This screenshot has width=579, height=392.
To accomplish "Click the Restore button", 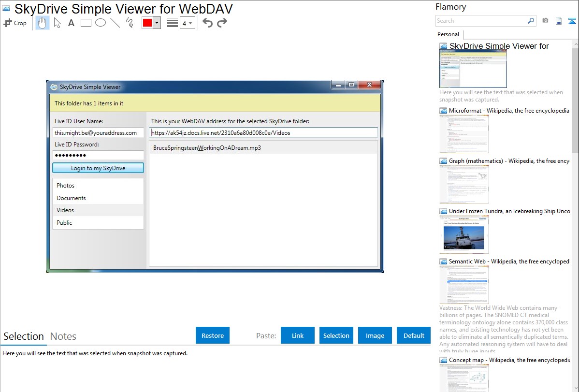I will coord(213,335).
